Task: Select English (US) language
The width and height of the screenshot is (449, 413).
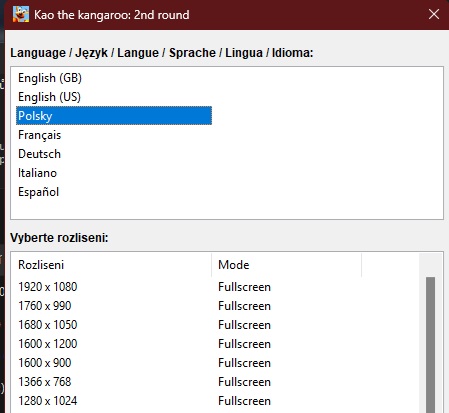Action: tap(49, 97)
